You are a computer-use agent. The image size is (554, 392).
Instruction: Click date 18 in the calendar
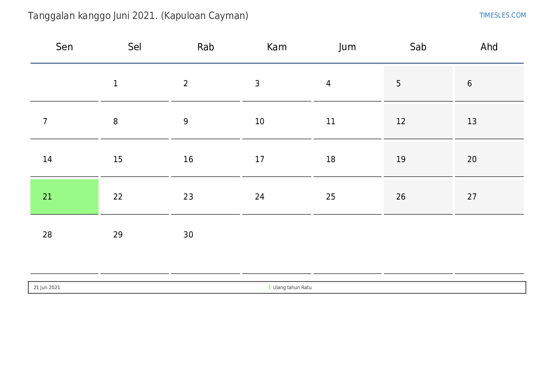click(x=347, y=159)
